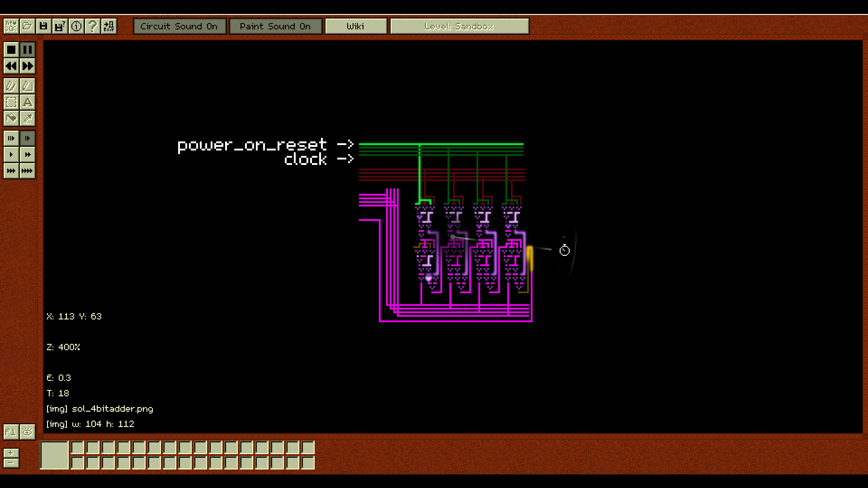Screen dimensions: 868x488
Task: Pause the running simulation
Action: pyautogui.click(x=28, y=50)
